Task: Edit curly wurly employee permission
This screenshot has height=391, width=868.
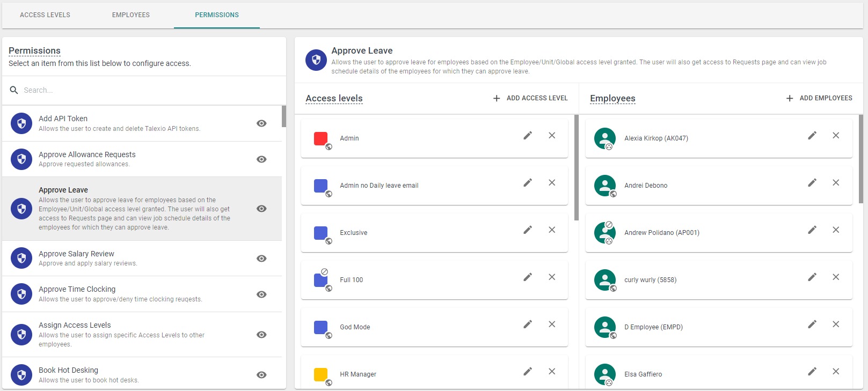Action: pyautogui.click(x=812, y=277)
